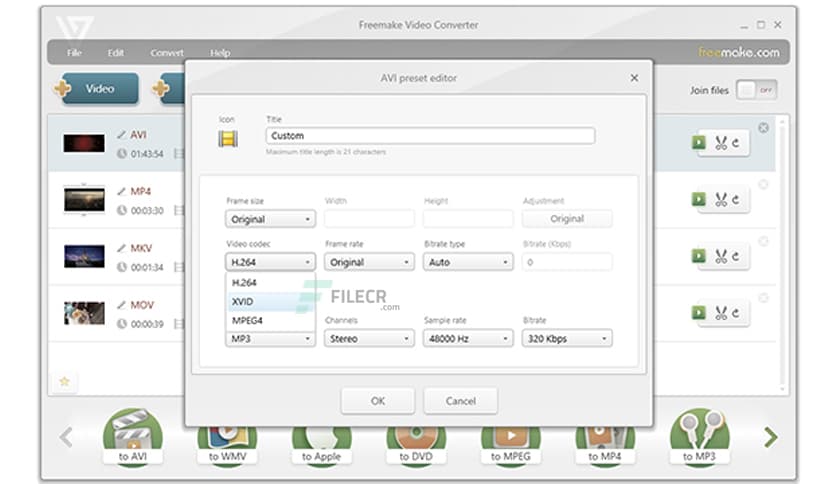Open the Bitrate type dropdown set to Auto
Screen dimensions: 836x484
pos(468,262)
